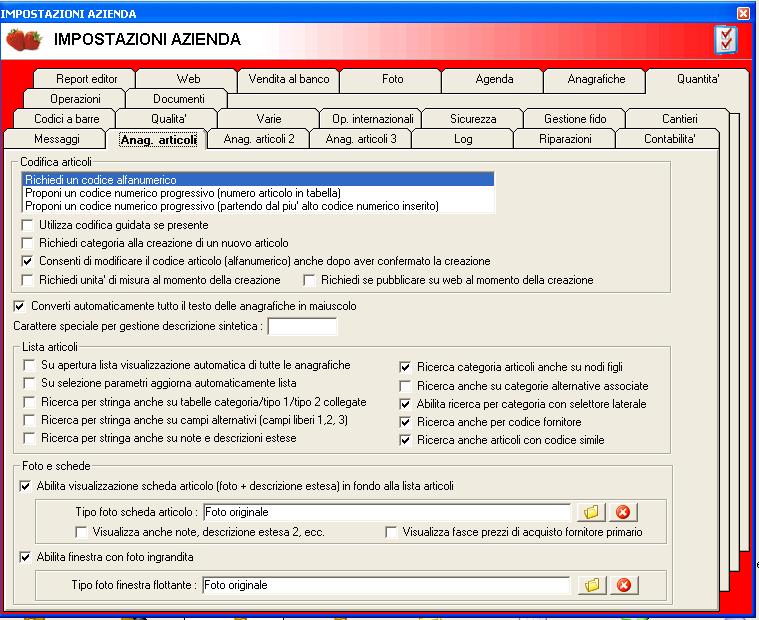Close the Impostazioni Azienda window
The height and width of the screenshot is (620, 759).
click(743, 13)
